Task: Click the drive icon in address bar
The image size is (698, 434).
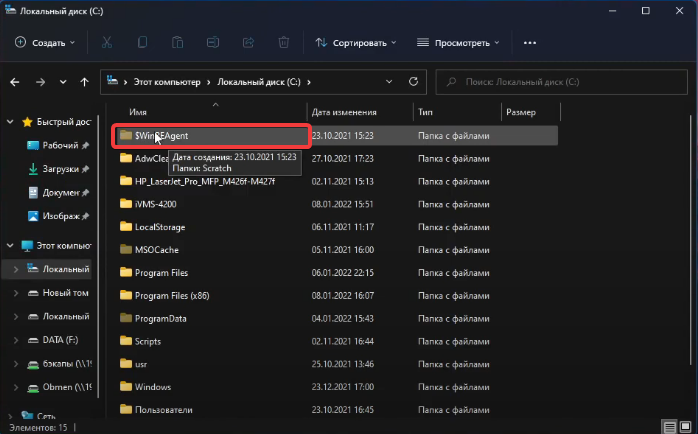Action: pos(112,81)
